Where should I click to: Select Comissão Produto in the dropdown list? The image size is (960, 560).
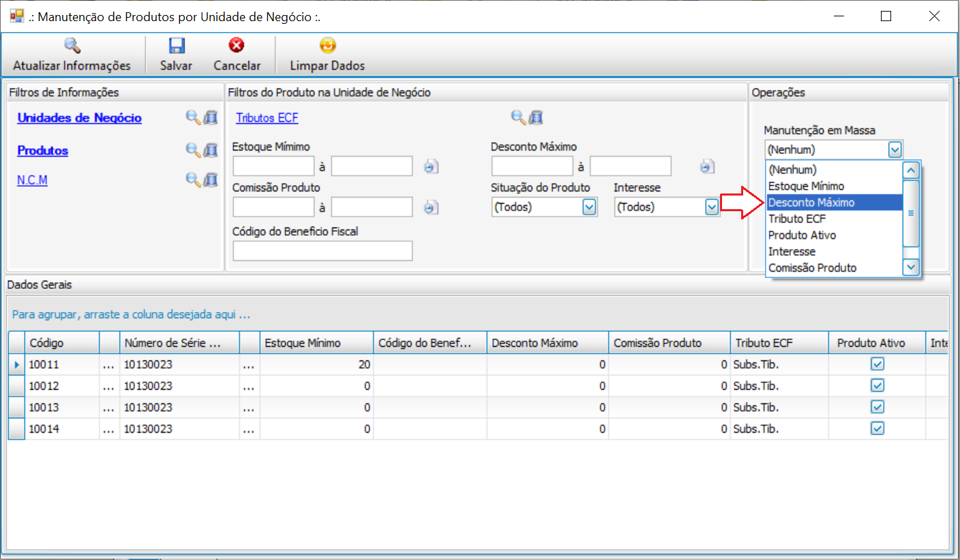coord(834,268)
